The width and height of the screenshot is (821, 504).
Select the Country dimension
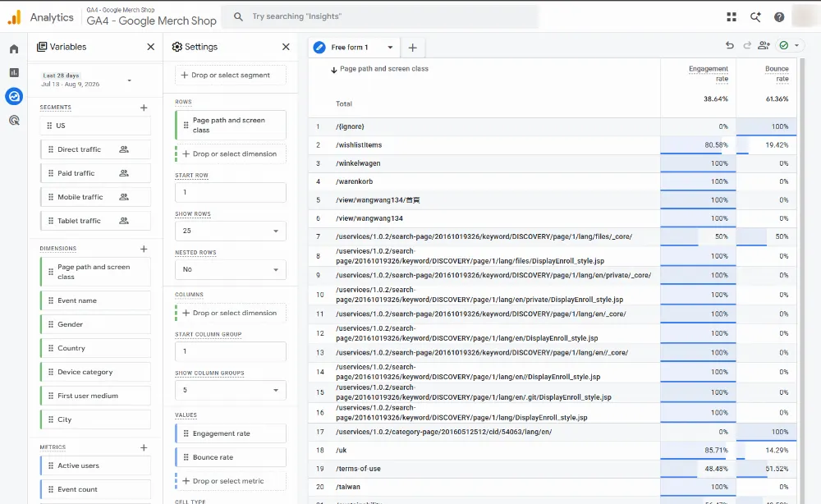tap(95, 348)
